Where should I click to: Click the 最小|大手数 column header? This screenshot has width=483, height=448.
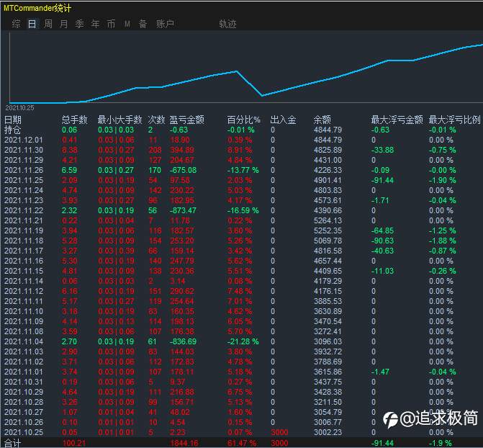coord(119,120)
